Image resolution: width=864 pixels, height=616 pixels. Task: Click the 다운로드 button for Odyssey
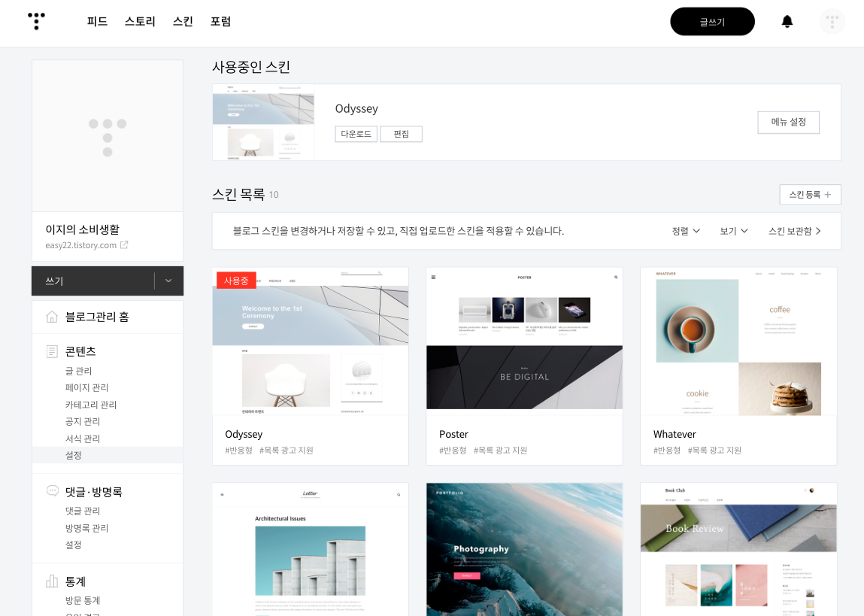(356, 134)
